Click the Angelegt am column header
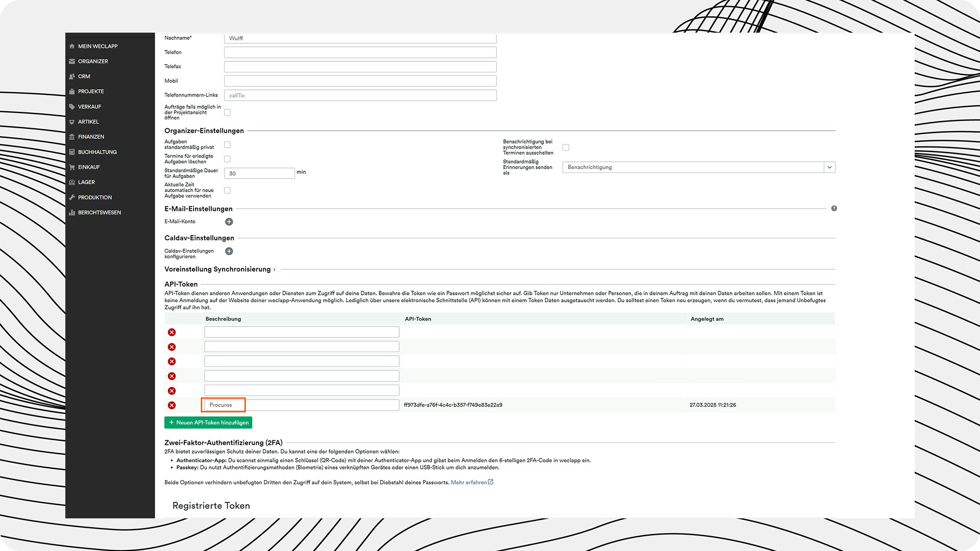 707,319
